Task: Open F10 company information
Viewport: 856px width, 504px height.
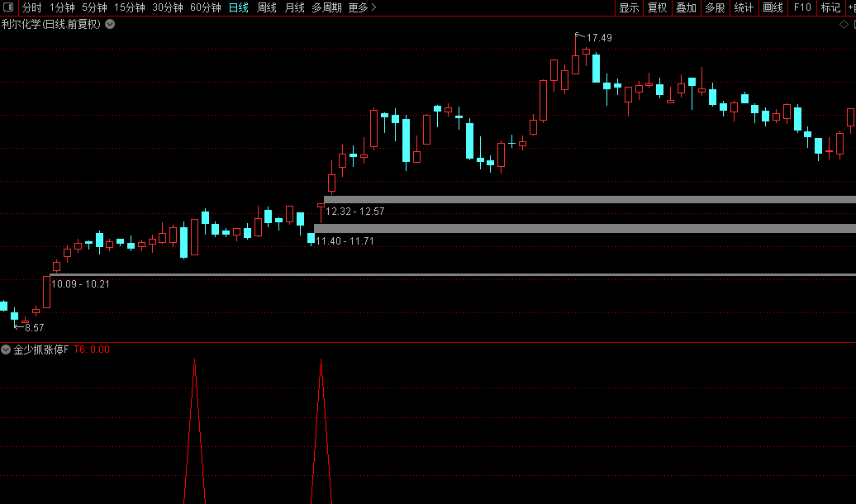Action: tap(802, 7)
